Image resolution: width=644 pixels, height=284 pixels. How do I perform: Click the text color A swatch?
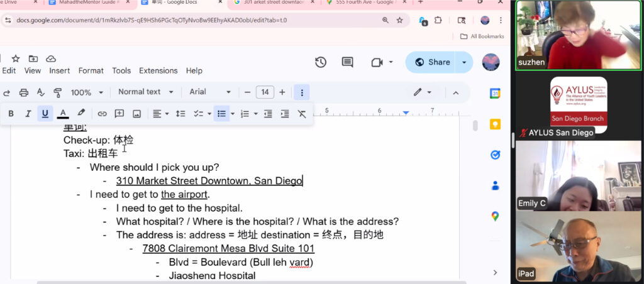[x=63, y=114]
